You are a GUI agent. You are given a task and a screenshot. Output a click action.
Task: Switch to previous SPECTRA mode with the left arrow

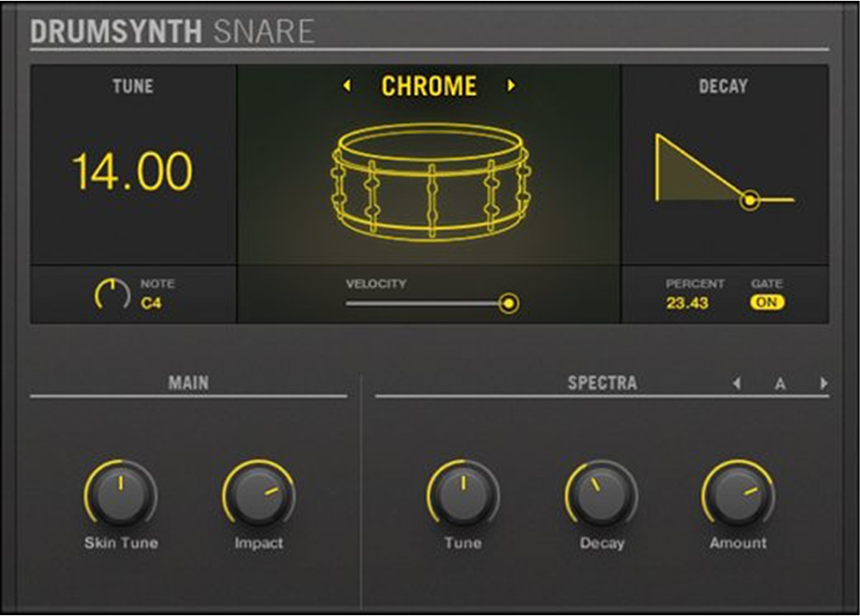click(737, 383)
